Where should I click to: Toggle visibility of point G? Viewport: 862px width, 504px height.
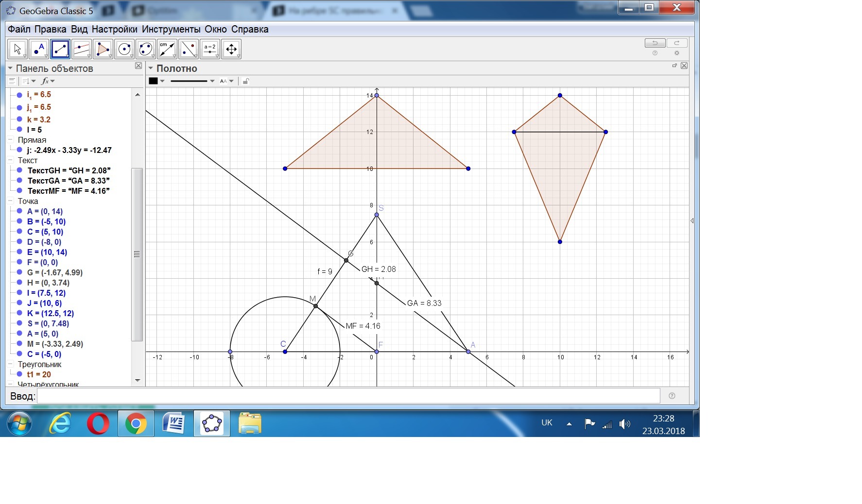click(x=19, y=272)
